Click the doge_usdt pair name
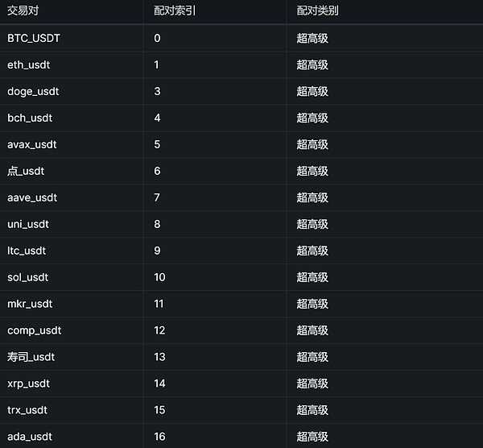The image size is (483, 448). (x=33, y=91)
